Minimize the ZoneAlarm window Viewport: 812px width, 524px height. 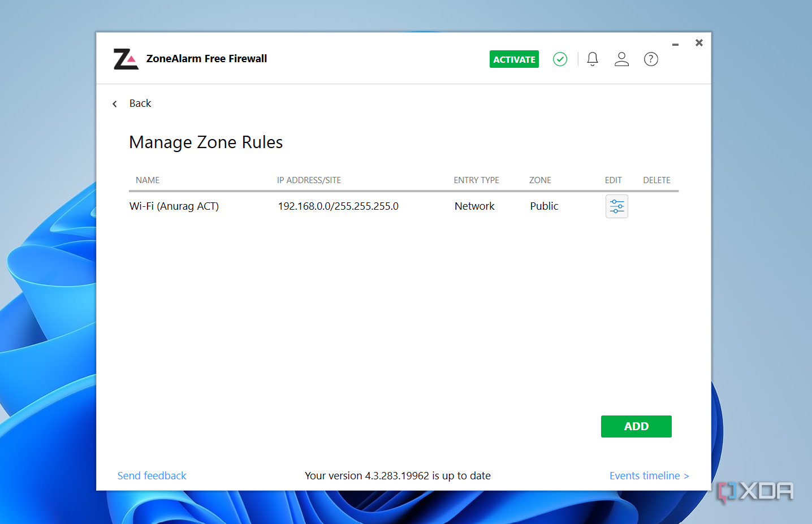675,44
